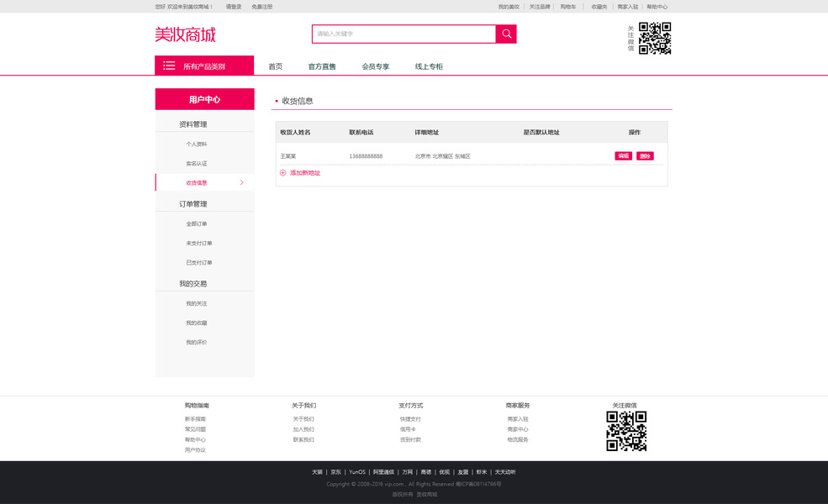Open the 官方直售 nav tab
Viewport: 828px width, 504px height.
click(x=322, y=66)
